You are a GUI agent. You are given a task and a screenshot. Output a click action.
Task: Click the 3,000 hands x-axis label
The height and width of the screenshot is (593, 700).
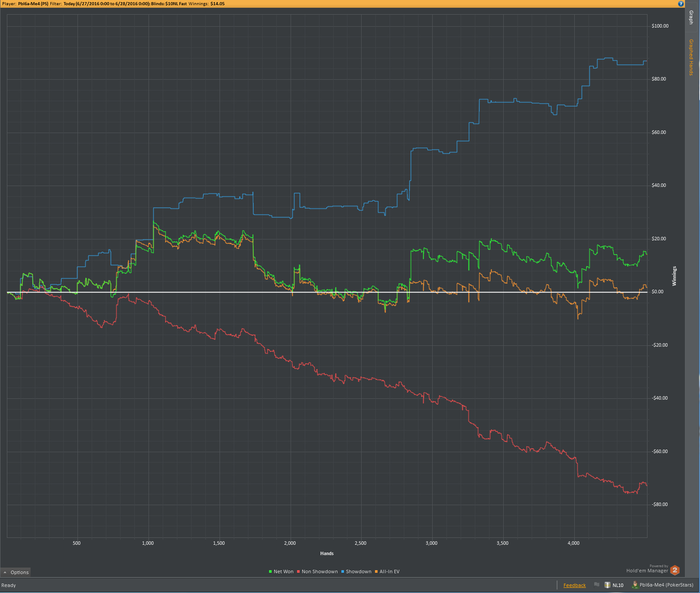[x=431, y=543]
